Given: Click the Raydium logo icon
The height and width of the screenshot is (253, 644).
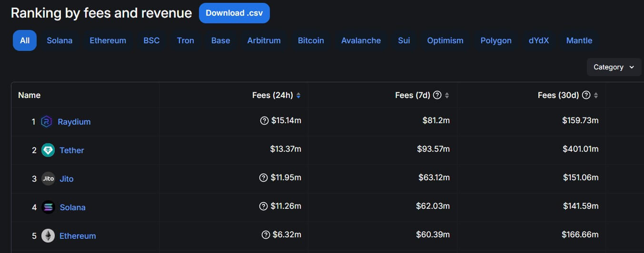Looking at the screenshot, I should [x=46, y=122].
